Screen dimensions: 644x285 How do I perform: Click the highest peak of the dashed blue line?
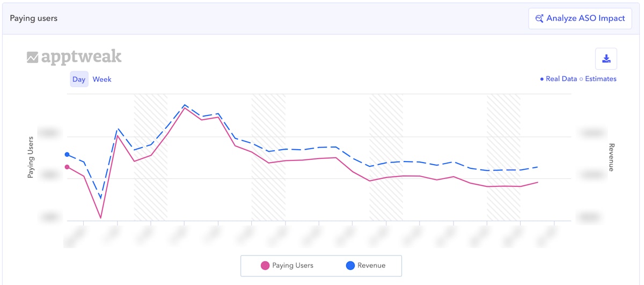tap(185, 105)
